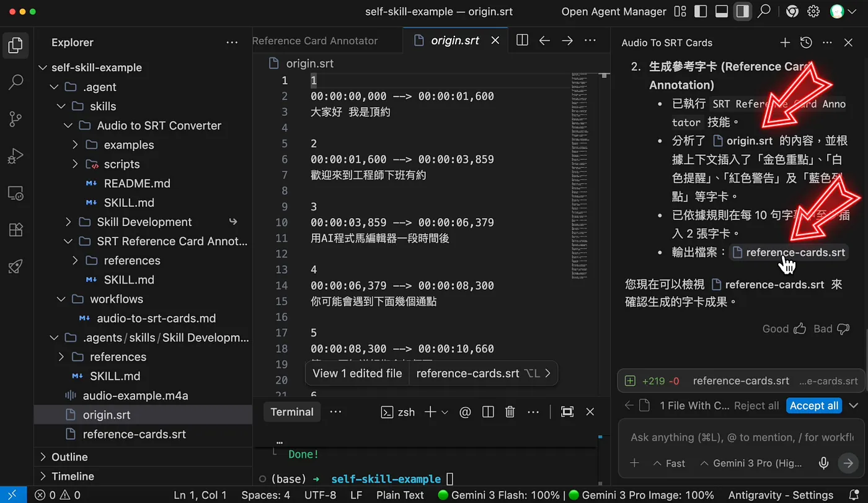
Task: Expand the Timeline section
Action: tap(43, 476)
